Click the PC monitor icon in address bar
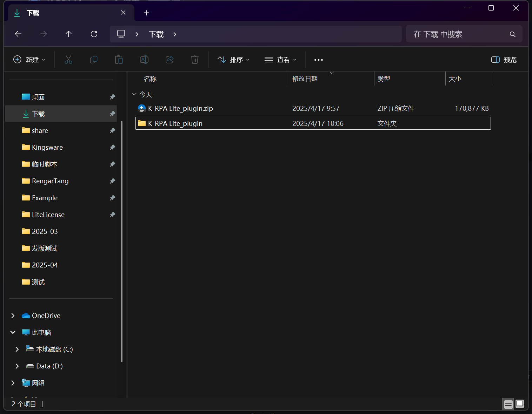Viewport: 532px width, 414px height. (x=121, y=34)
